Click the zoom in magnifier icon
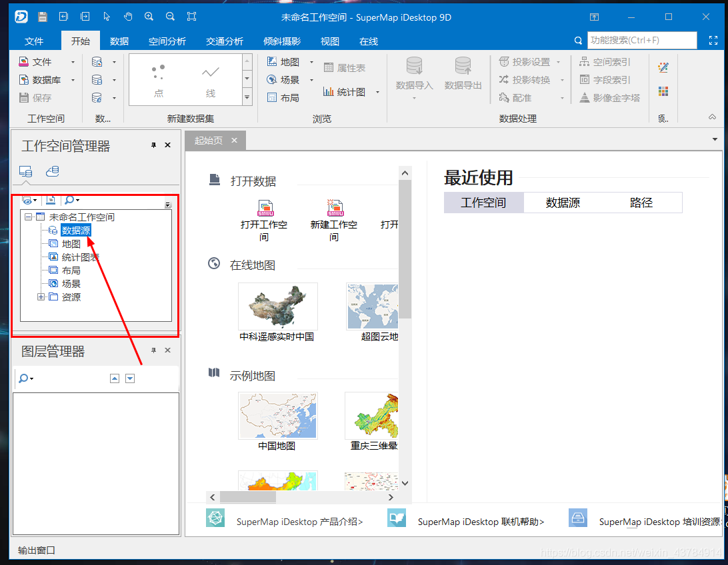Image resolution: width=728 pixels, height=565 pixels. 149,17
